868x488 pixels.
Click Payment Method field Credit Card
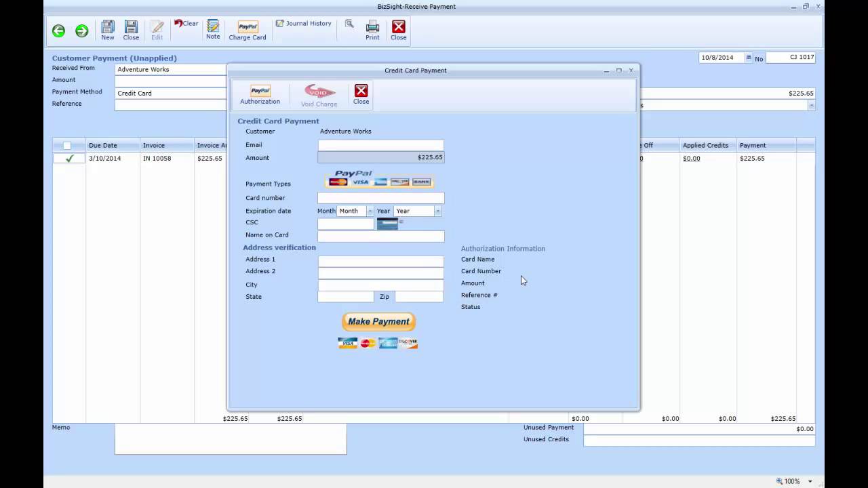[x=171, y=93]
